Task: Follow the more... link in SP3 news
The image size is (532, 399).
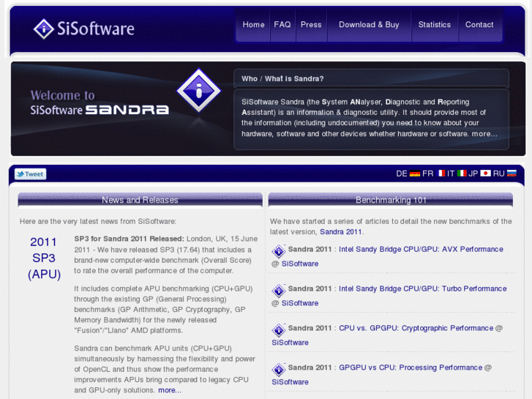Action: point(170,390)
